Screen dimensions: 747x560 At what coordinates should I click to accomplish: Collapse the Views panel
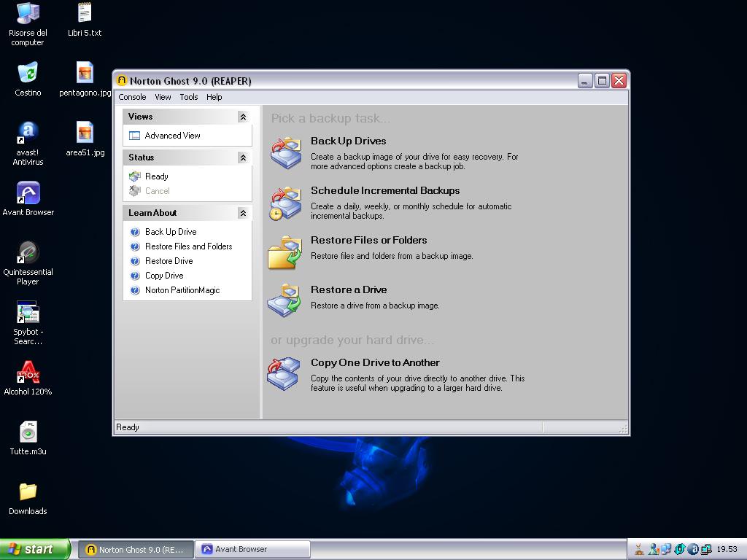pyautogui.click(x=243, y=117)
